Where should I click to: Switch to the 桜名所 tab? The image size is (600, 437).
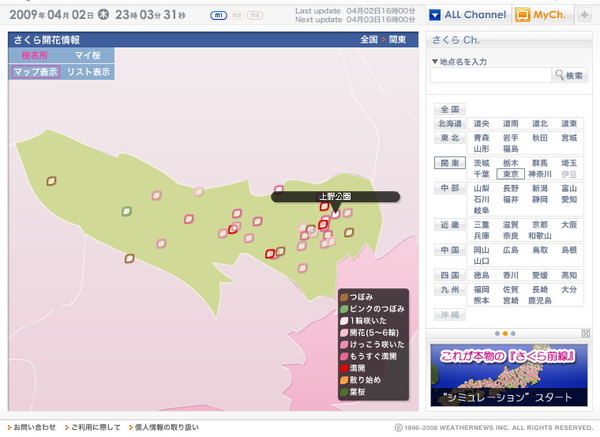click(35, 55)
